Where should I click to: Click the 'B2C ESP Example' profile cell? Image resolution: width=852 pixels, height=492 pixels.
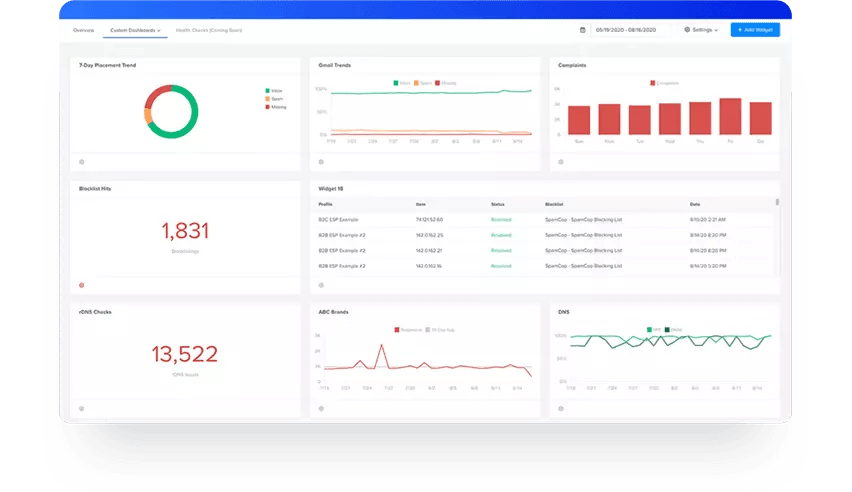(338, 220)
